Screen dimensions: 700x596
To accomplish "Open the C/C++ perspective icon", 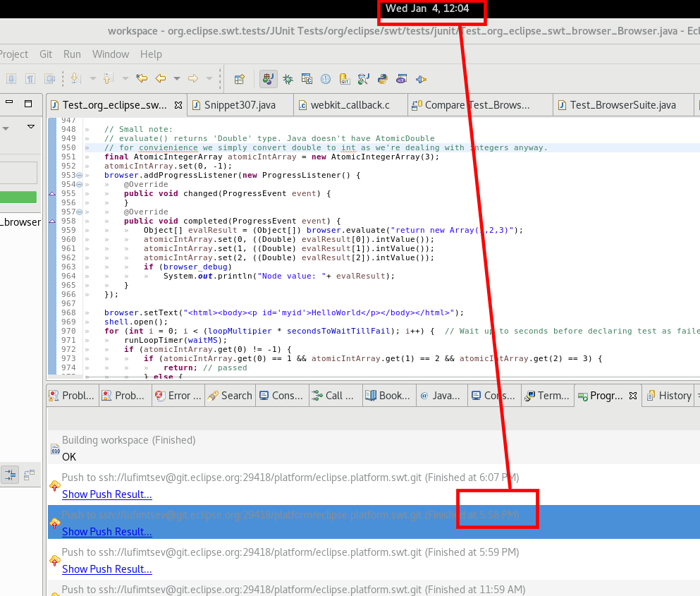I will (307, 78).
